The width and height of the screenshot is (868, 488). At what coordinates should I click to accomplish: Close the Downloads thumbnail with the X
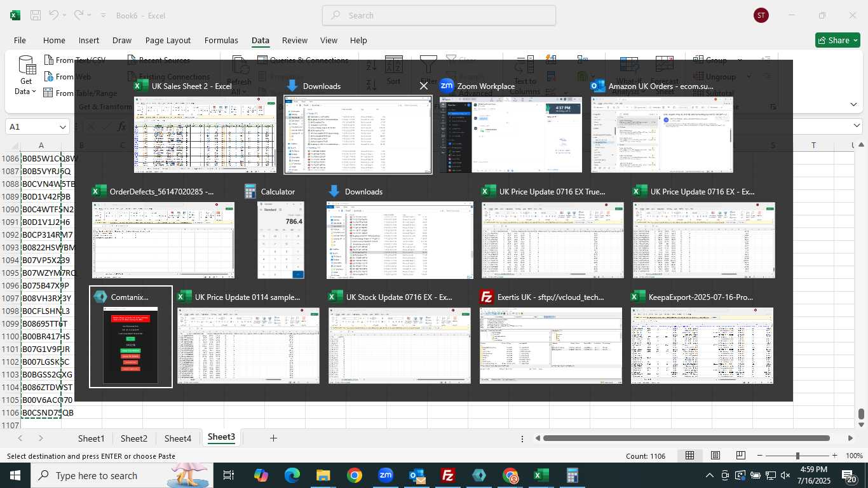click(424, 86)
